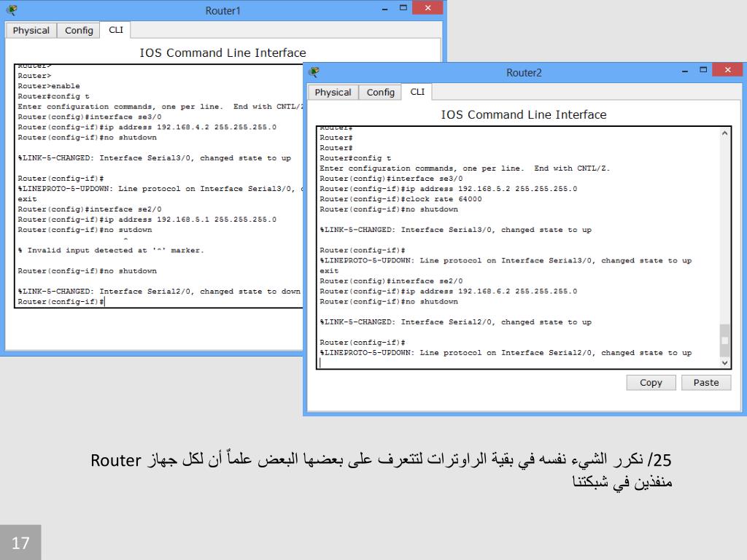Open the Config tab in Router2 window
Viewport: 747px width, 560px height.
point(380,93)
